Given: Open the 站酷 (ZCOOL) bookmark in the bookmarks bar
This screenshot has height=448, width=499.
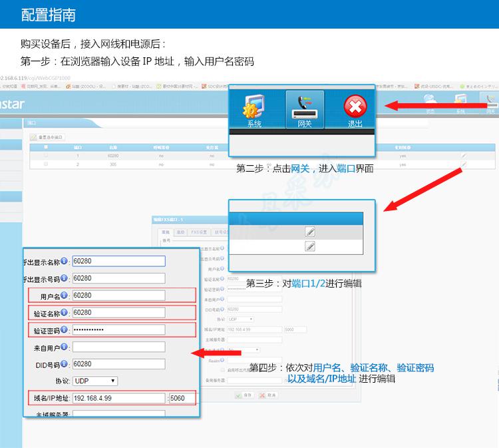Looking at the screenshot, I should 86,87.
